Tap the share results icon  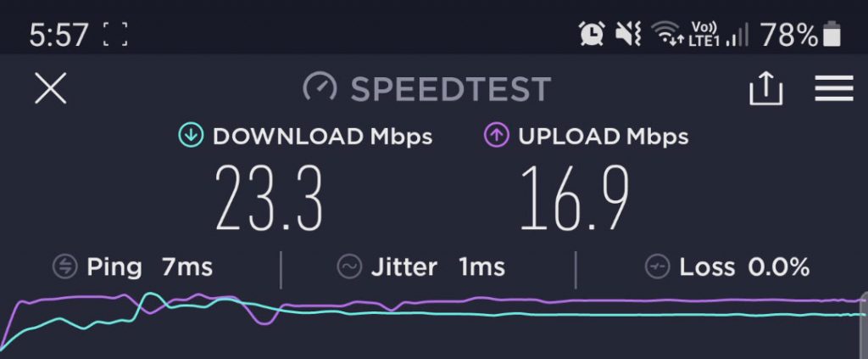(x=766, y=88)
